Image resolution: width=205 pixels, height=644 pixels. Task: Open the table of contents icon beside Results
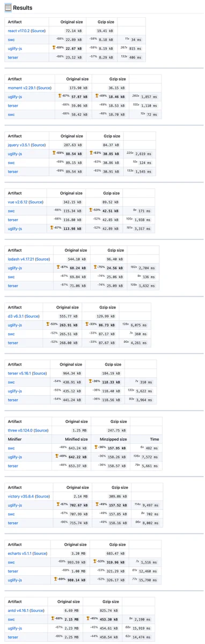[8, 8]
